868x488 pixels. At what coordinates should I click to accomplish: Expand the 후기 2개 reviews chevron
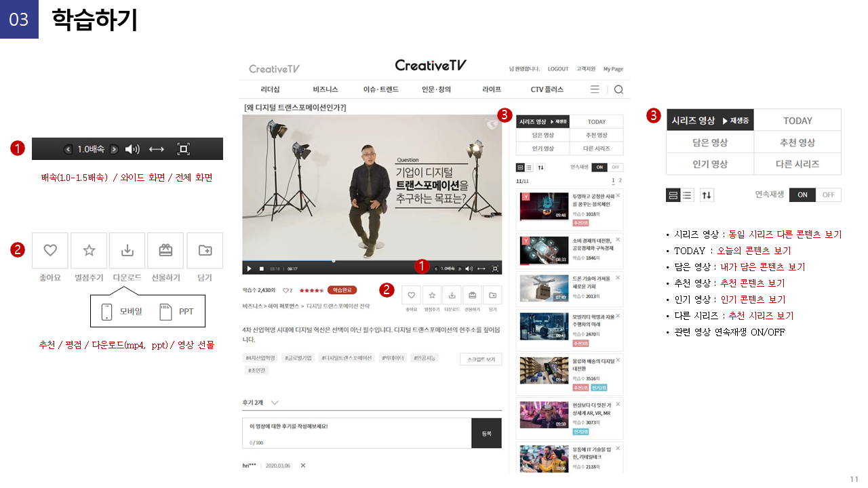coord(275,403)
